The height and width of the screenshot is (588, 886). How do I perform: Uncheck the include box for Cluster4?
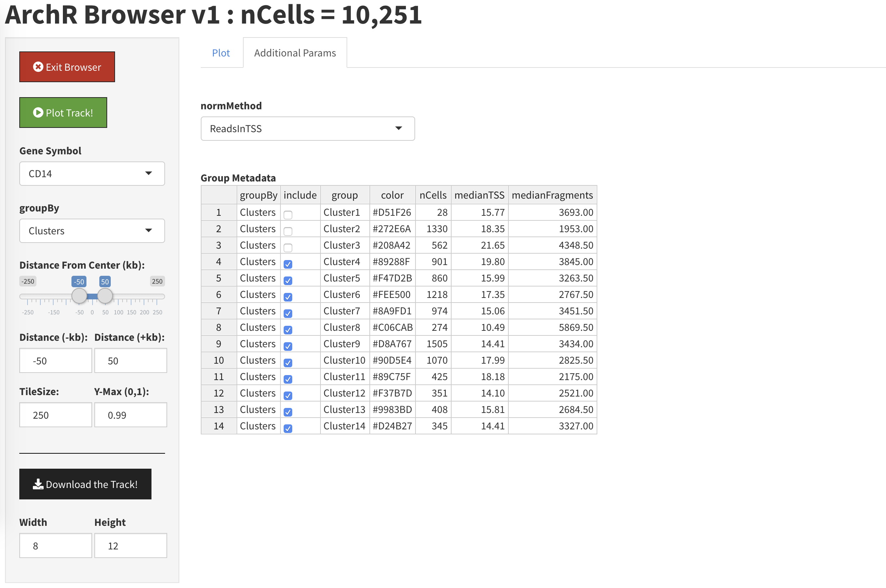point(288,264)
